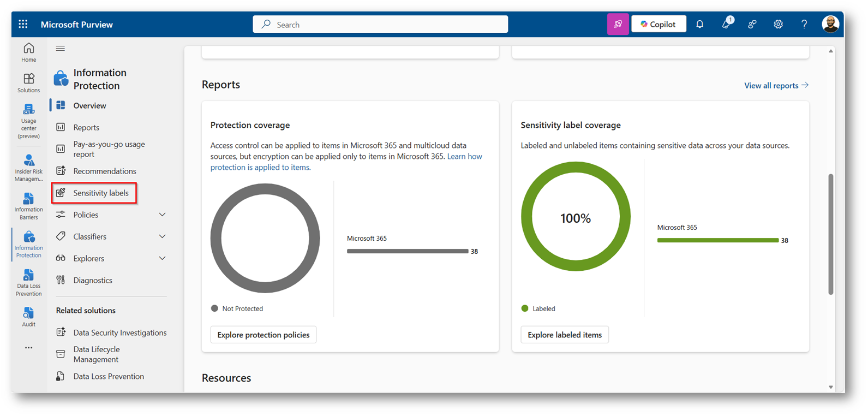Click the Home icon in left rail
Screen dimensions: 868x416
pos(28,52)
